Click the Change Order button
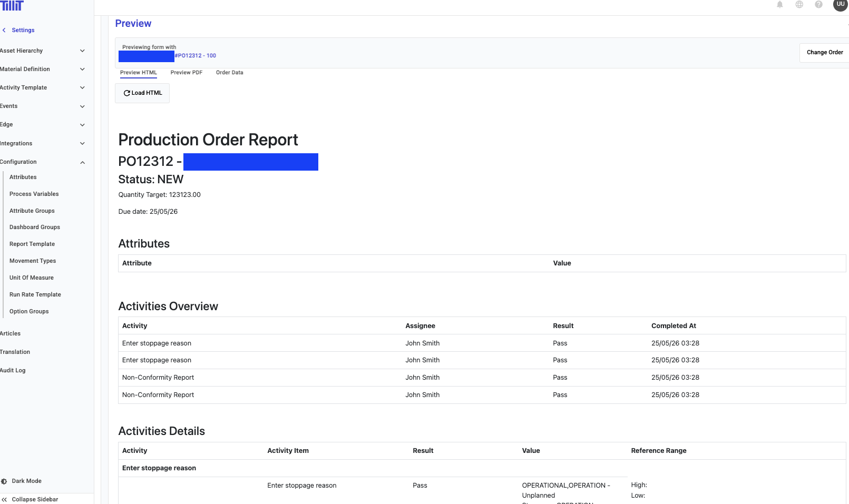 point(824,53)
